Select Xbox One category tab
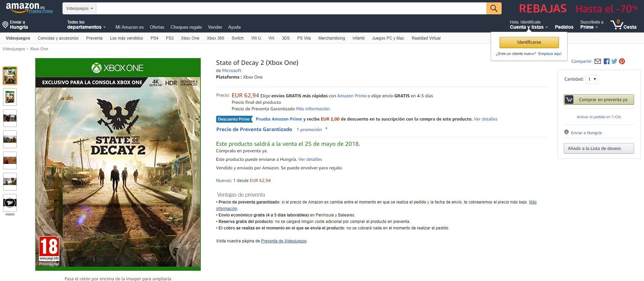The height and width of the screenshot is (281, 644). tap(190, 38)
